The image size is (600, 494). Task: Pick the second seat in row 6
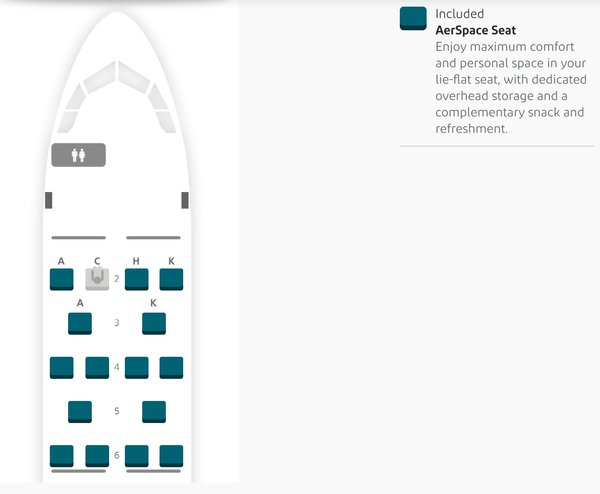(97, 456)
